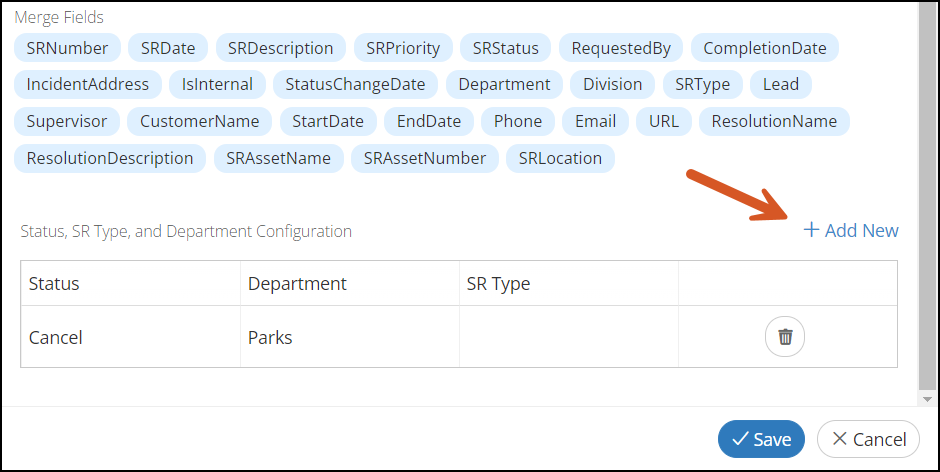The image size is (940, 472).
Task: Choose the SRPriority merge field
Action: (403, 48)
